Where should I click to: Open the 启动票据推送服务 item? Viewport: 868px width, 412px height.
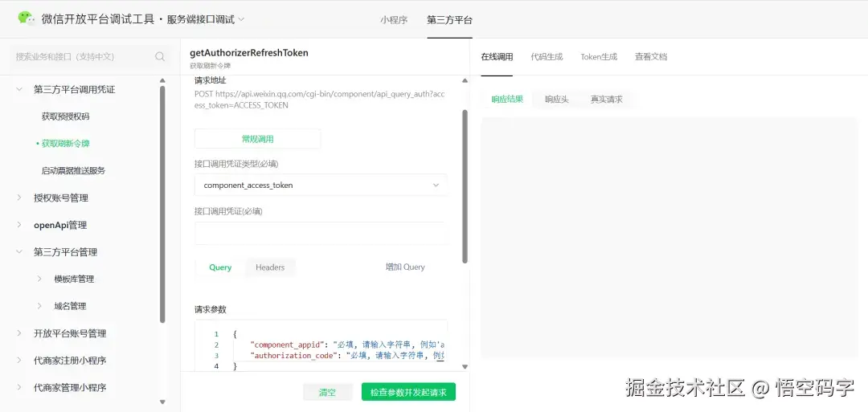point(73,170)
